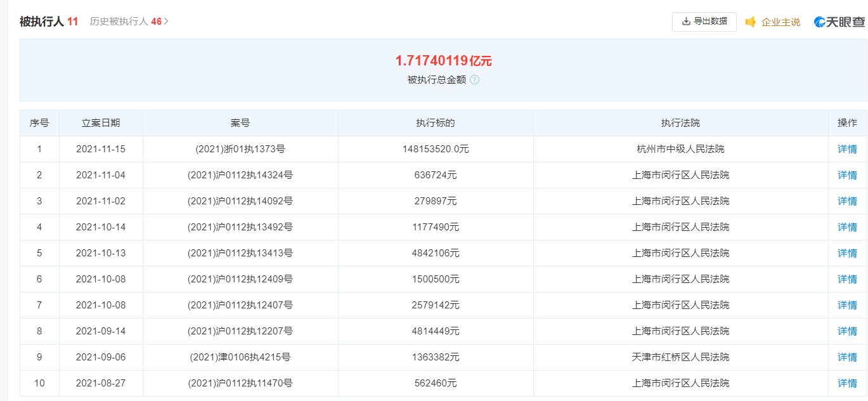This screenshot has width=868, height=401.
Task: Click the filing date 2021-11-04
Action: click(101, 175)
